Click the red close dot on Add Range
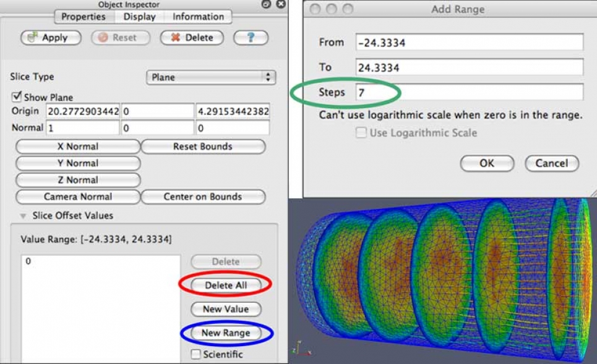The width and height of the screenshot is (597, 364). point(316,9)
